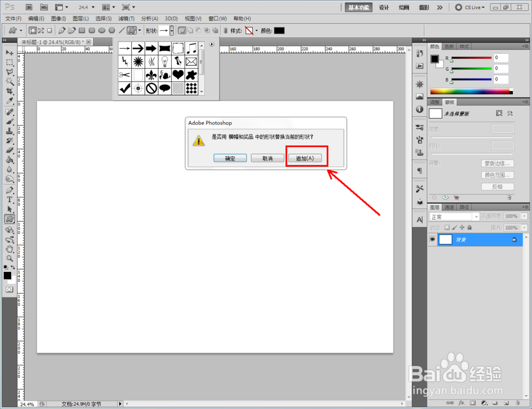Toggle Quick Mask mode
Screen dimensions: 532x409
10,289
